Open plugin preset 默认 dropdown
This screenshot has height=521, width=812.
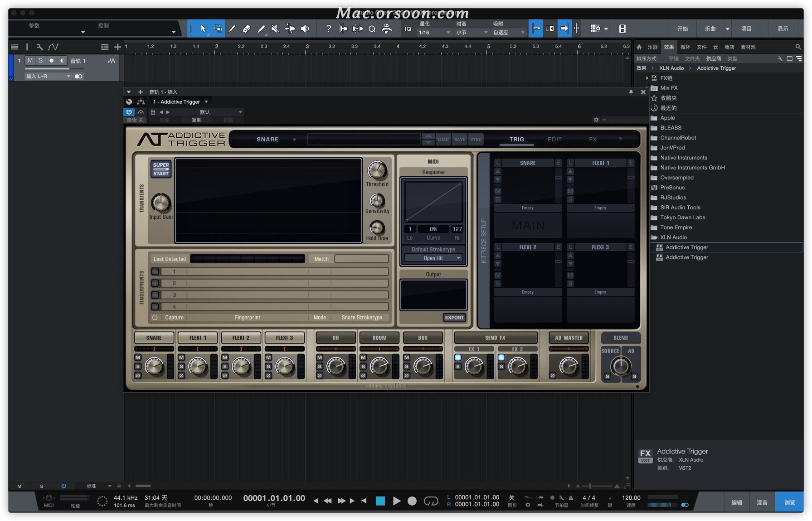tap(221, 112)
